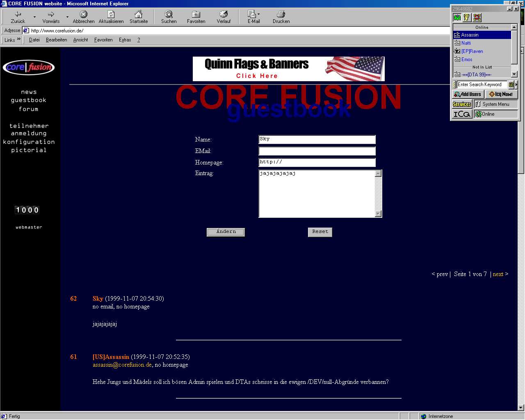Refresh page with the Aktualisieren icon
The height and width of the screenshot is (420, 525).
[111, 16]
